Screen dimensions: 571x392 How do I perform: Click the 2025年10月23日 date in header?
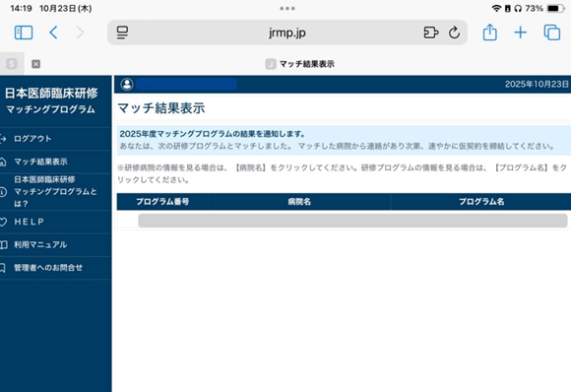tap(537, 84)
